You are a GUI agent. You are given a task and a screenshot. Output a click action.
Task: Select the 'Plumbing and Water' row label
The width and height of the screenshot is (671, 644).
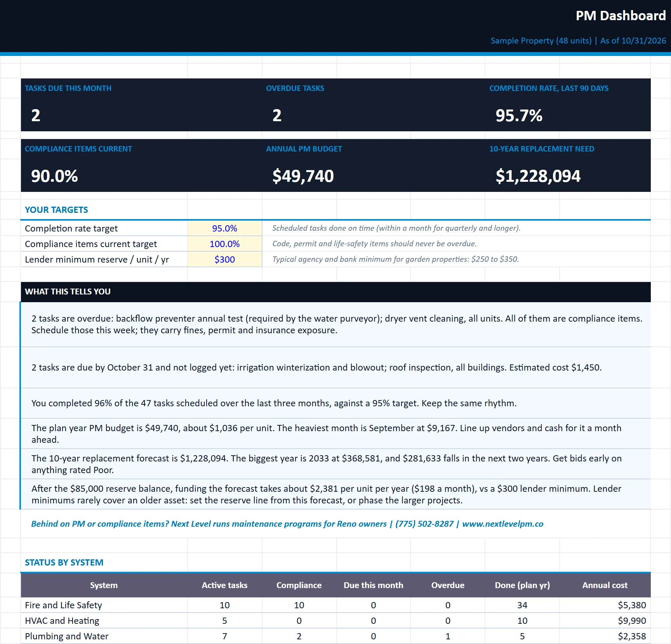(x=67, y=636)
